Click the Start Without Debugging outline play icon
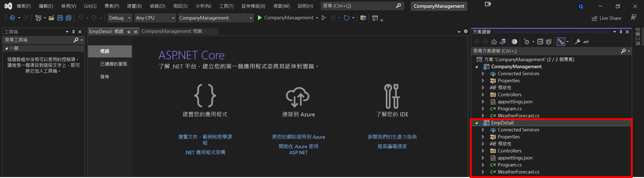 (x=324, y=18)
